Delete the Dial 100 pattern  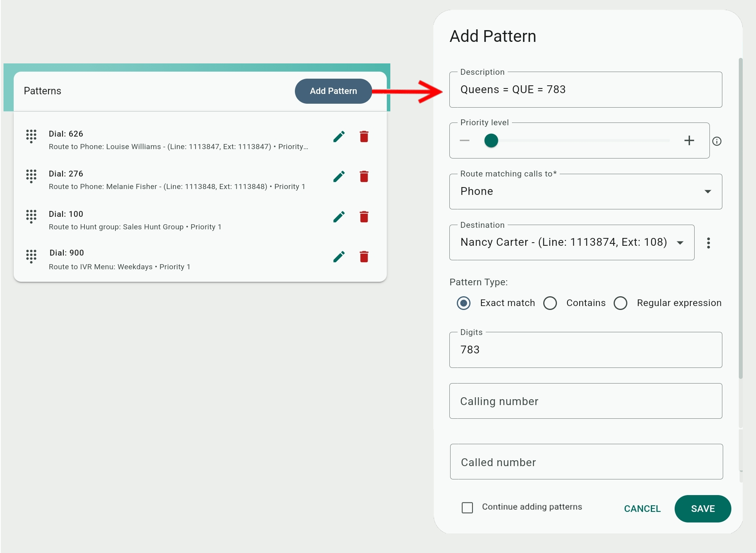click(x=364, y=217)
